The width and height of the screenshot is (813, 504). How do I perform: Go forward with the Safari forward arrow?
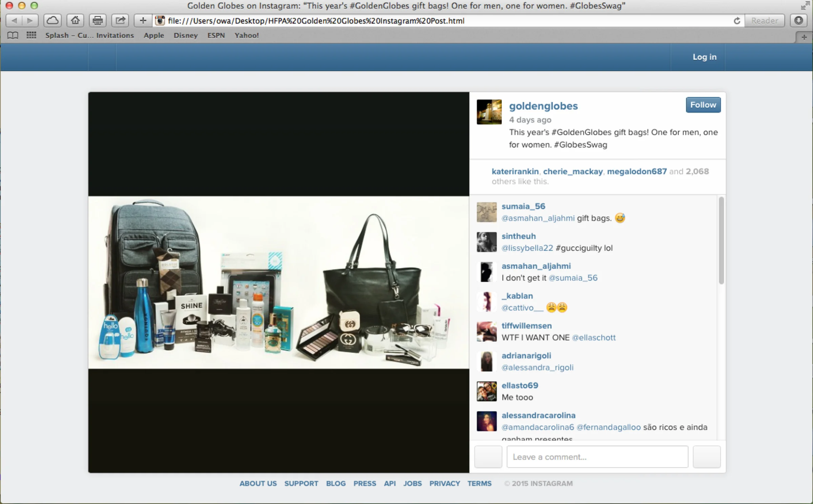[30, 21]
